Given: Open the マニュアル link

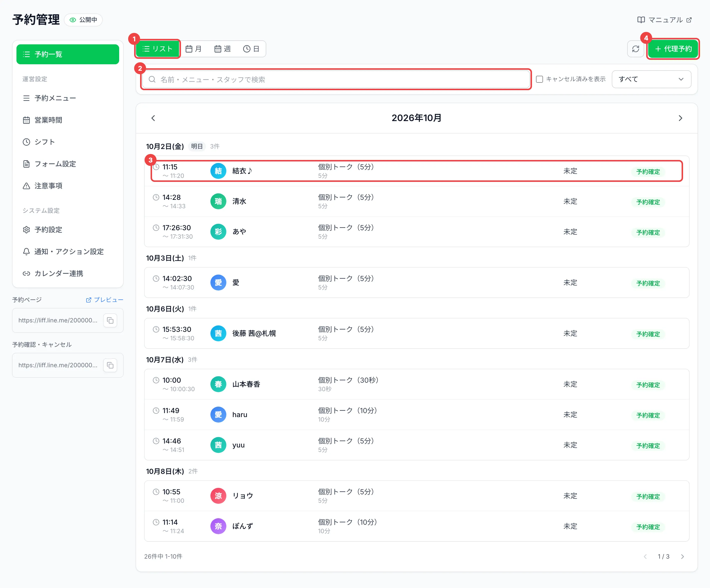Looking at the screenshot, I should pos(664,20).
